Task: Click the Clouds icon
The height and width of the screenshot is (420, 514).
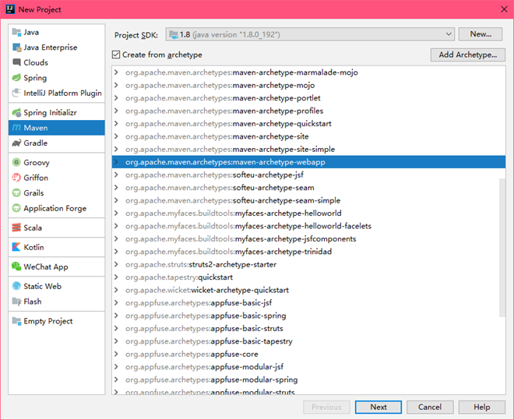Action: click(16, 62)
